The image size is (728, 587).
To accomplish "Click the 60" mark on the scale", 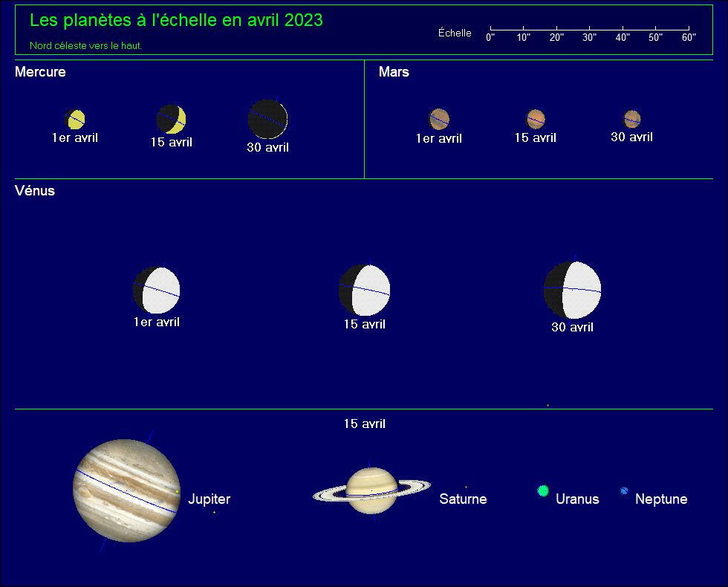I will click(x=689, y=37).
